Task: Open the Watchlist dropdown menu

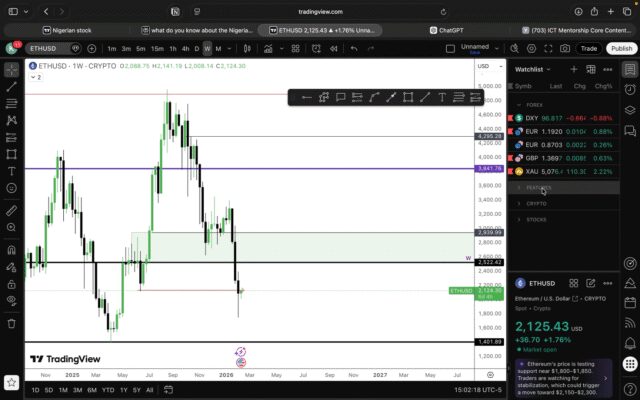Action: (533, 70)
